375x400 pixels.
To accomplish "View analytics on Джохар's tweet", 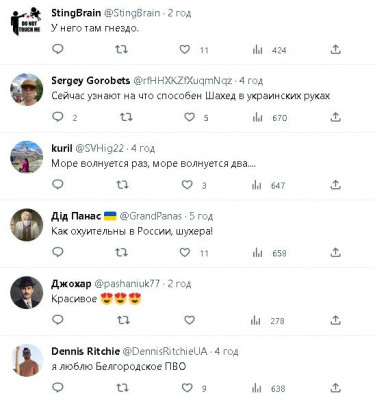I will 256,321.
